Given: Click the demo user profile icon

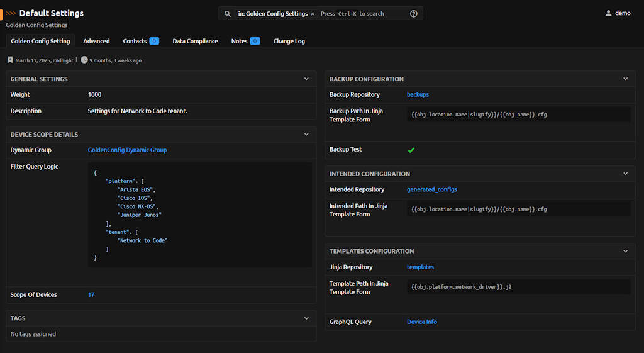Looking at the screenshot, I should coord(608,13).
